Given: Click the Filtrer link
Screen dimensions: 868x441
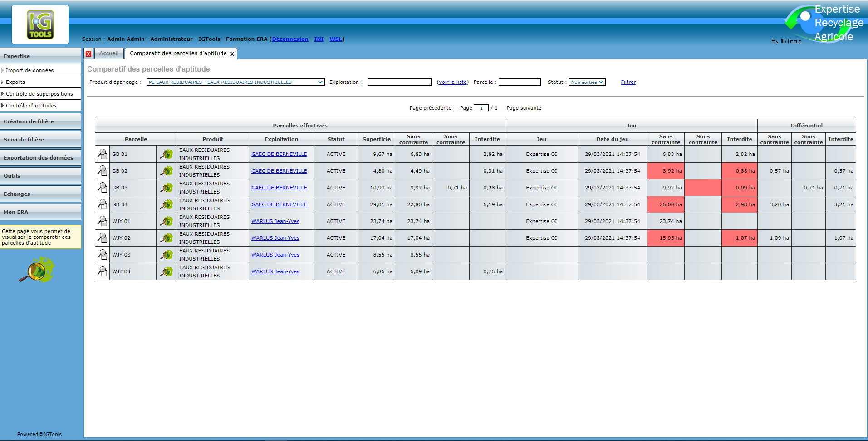Looking at the screenshot, I should 628,82.
